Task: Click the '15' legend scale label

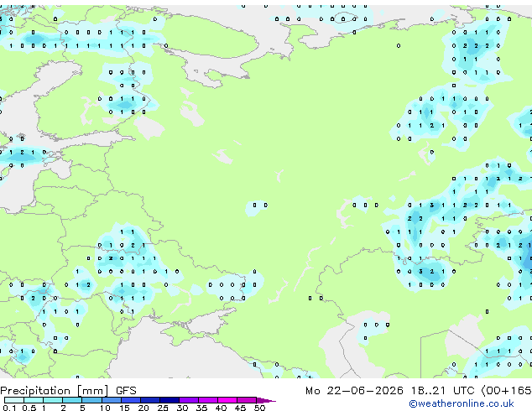Action: [124, 408]
